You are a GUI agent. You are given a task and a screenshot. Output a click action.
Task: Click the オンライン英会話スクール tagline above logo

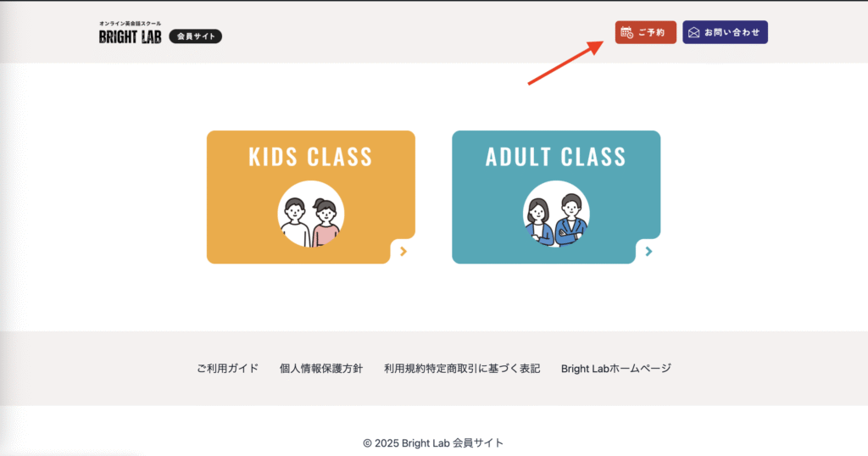pos(130,24)
